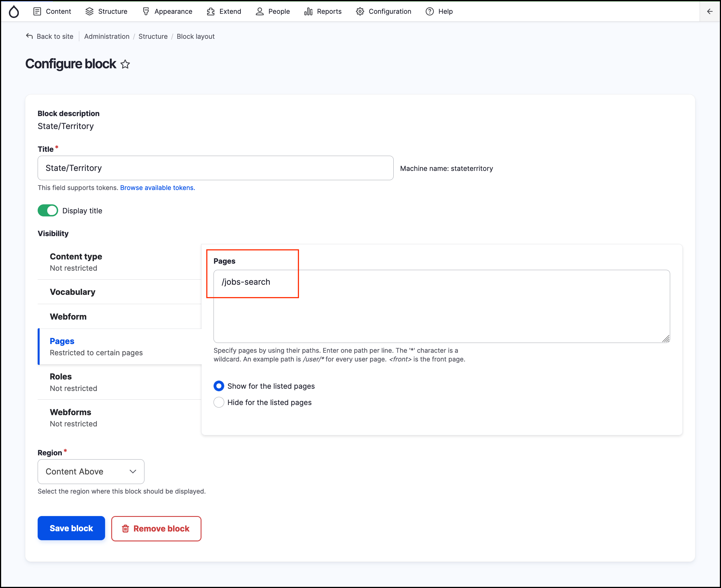Open Reports using the bar chart icon
This screenshot has height=588, width=721.
coord(308,11)
